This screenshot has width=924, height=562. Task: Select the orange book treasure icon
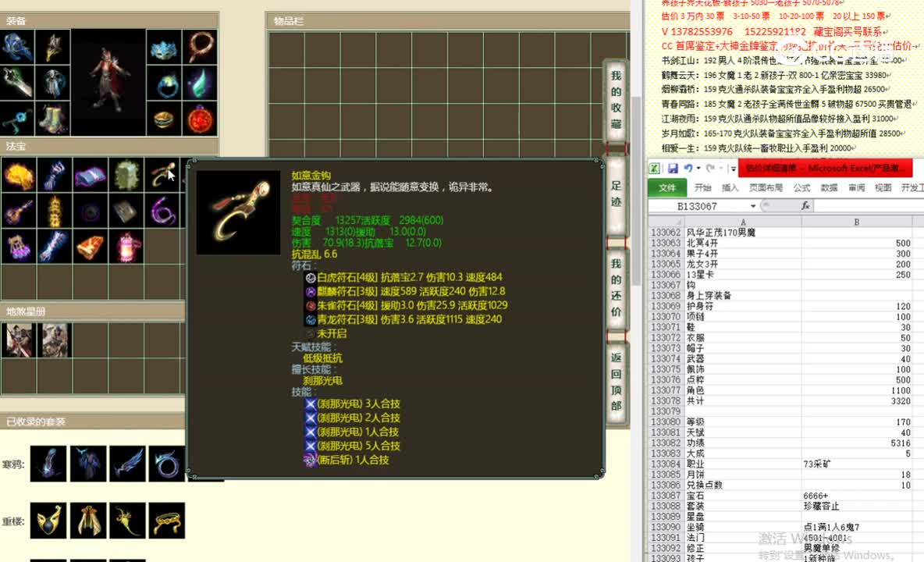91,247
